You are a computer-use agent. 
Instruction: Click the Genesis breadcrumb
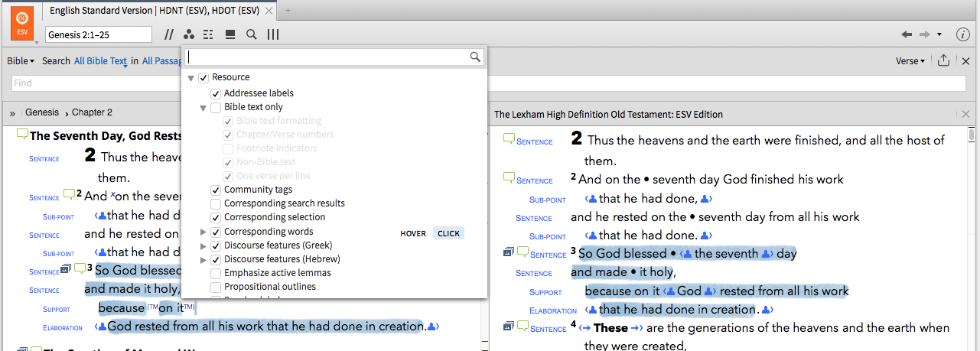point(42,112)
